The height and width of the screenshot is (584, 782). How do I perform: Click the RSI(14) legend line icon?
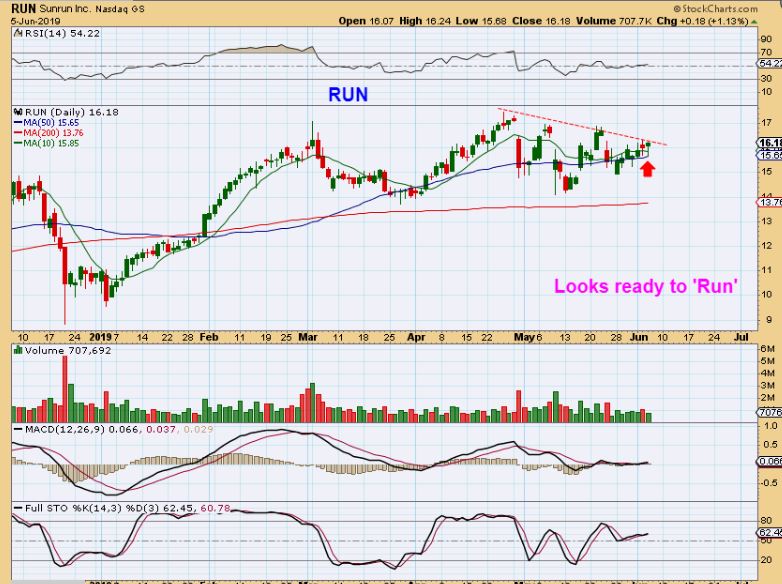pos(18,33)
